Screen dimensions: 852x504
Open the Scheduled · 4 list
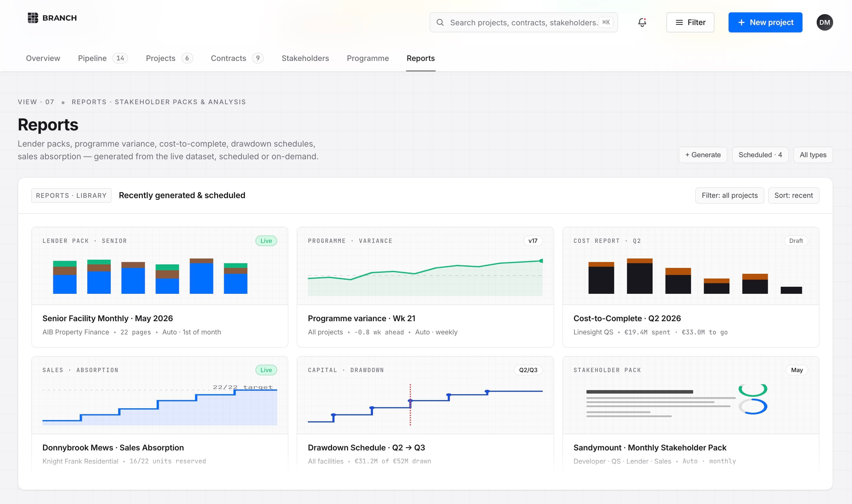coord(760,155)
